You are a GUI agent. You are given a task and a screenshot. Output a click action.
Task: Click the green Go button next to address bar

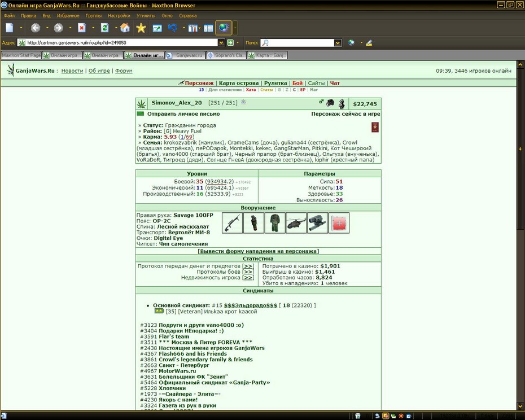point(230,42)
